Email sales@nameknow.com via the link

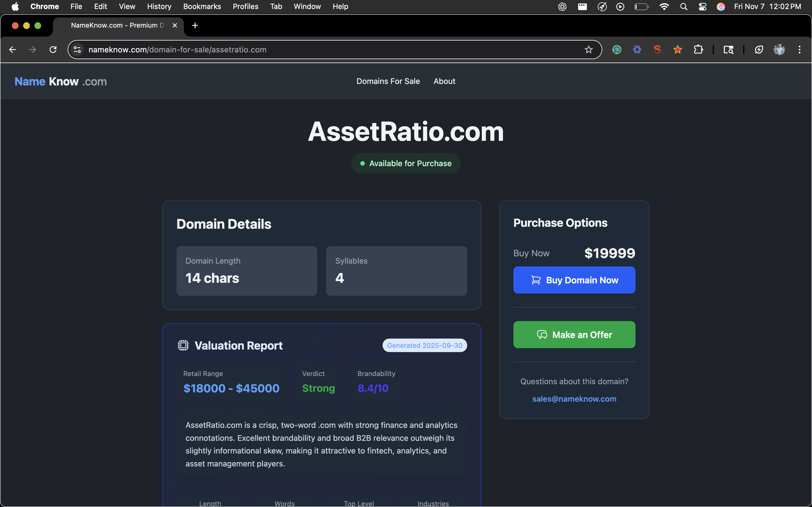point(574,399)
